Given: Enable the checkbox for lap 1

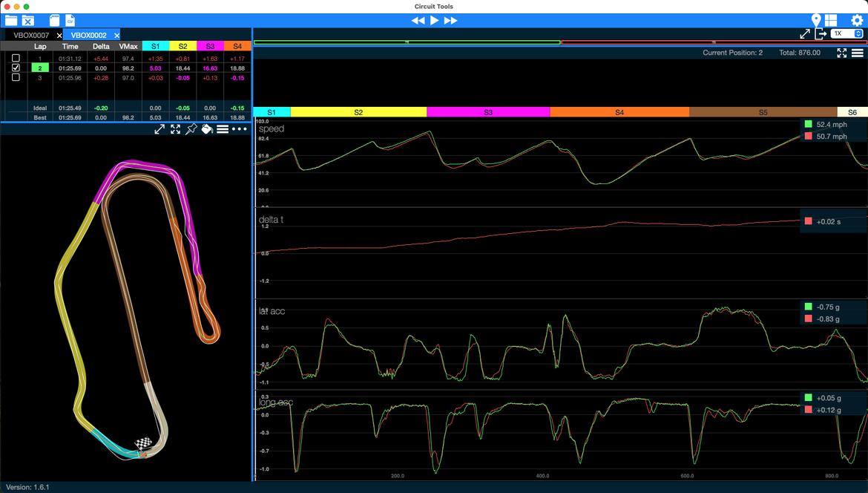Looking at the screenshot, I should point(16,58).
